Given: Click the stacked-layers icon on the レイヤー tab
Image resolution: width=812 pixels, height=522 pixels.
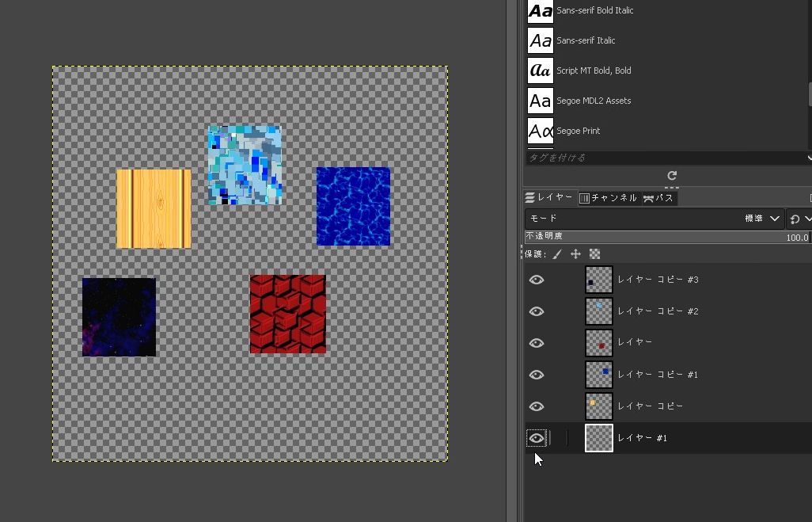Looking at the screenshot, I should [x=528, y=197].
